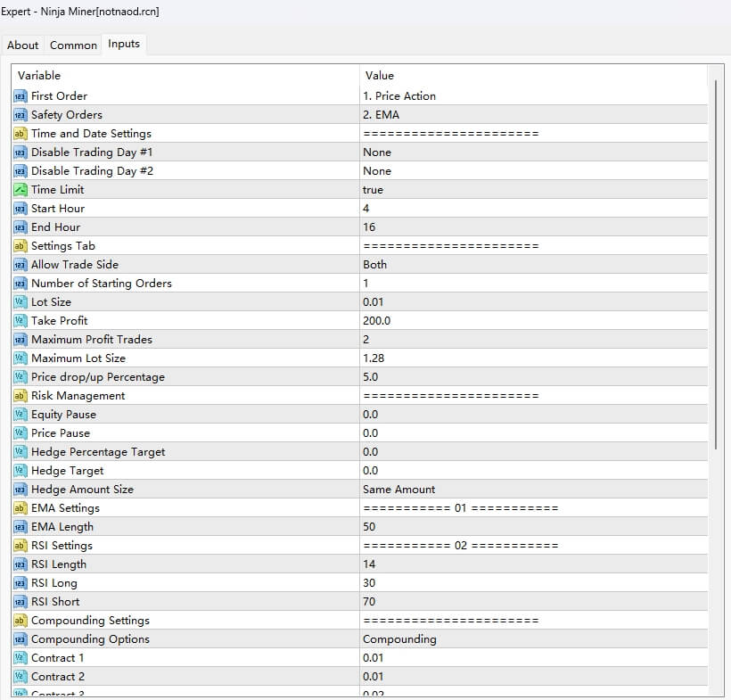The image size is (731, 700).
Task: Click the Take Profit double-type icon
Action: tap(20, 321)
